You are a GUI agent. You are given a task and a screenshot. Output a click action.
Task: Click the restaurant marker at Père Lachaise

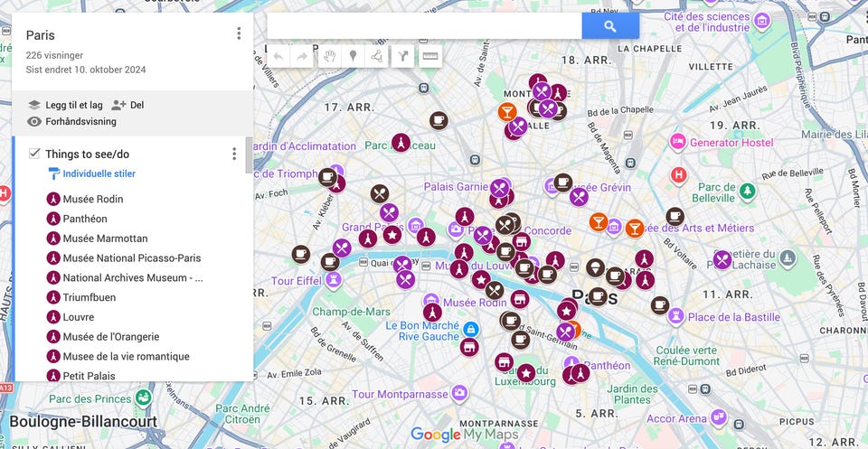click(722, 260)
